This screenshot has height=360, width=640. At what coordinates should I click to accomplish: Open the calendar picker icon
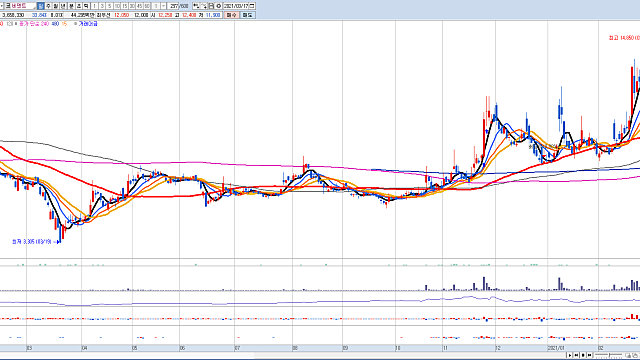click(x=252, y=6)
